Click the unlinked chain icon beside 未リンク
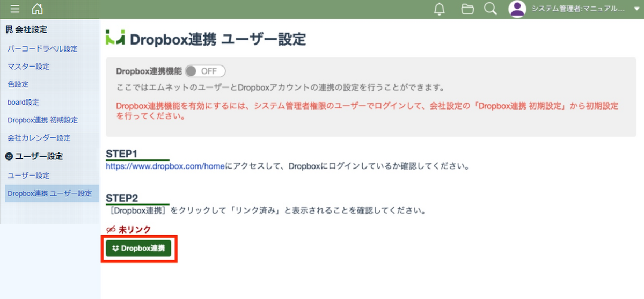Viewport: 644px width, 299px height. click(x=111, y=229)
